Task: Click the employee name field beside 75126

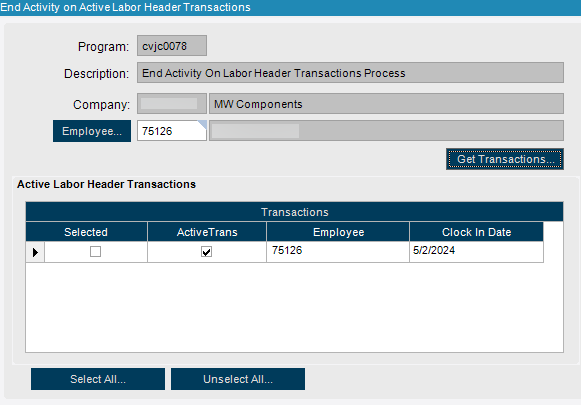Action: pyautogui.click(x=386, y=131)
